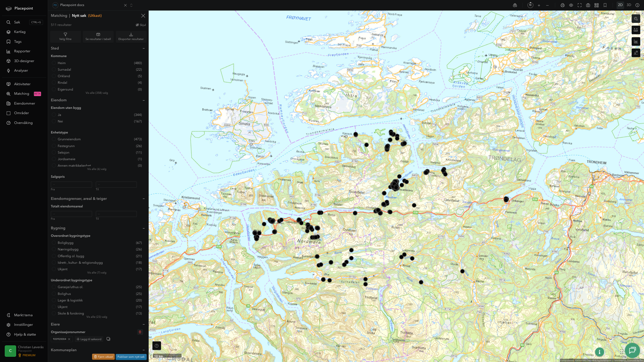Reset map orientation with the north compass
Image resolution: width=644 pixels, height=362 pixels.
click(530, 5)
